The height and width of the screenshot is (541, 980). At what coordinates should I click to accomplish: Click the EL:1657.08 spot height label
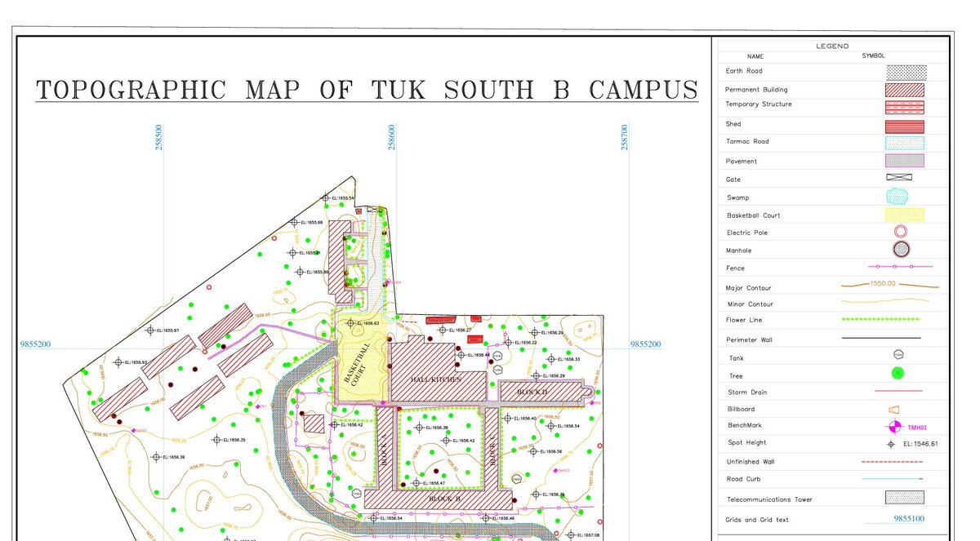(x=587, y=535)
